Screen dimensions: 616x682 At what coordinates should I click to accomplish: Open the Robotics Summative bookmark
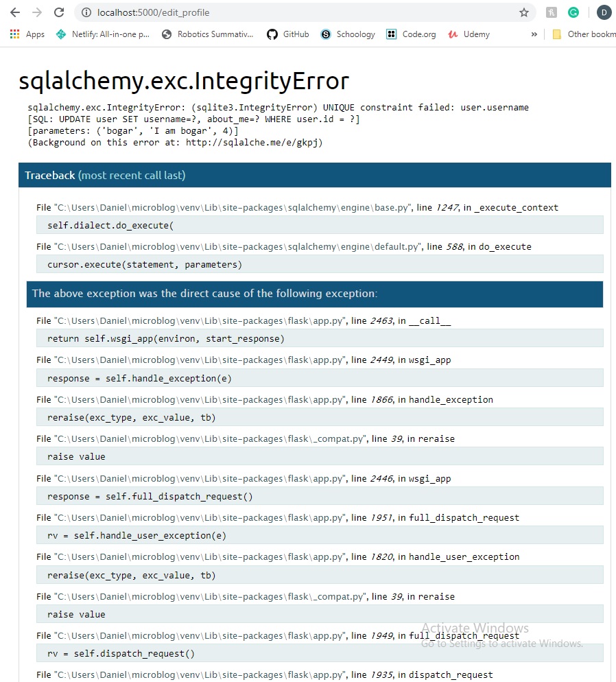point(207,34)
